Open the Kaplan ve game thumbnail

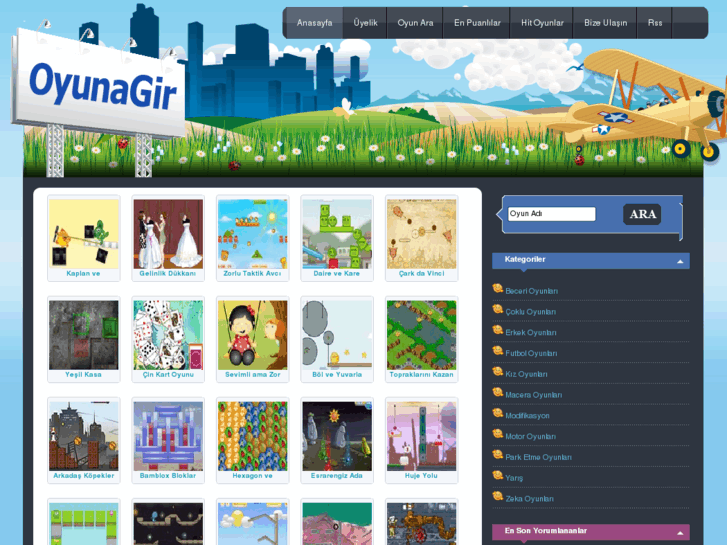pos(84,234)
